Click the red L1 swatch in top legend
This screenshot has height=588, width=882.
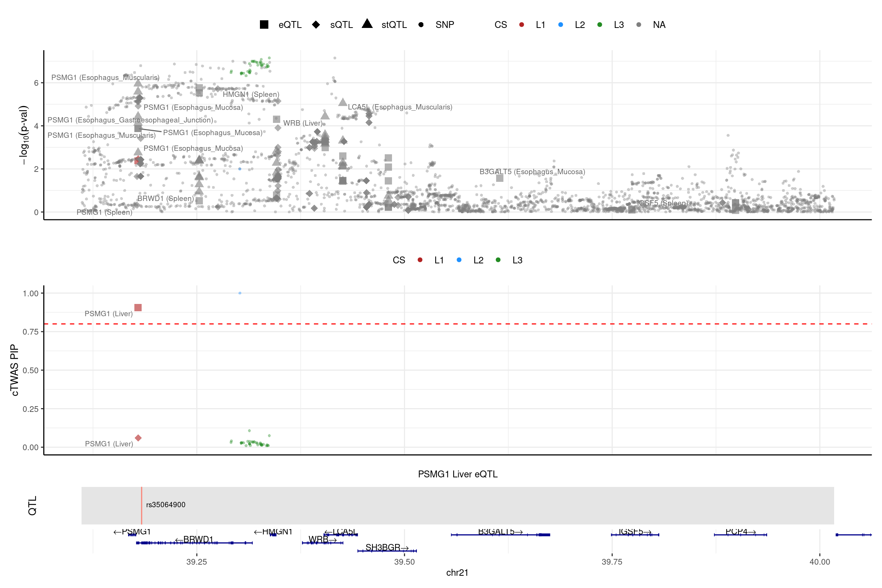click(x=521, y=24)
